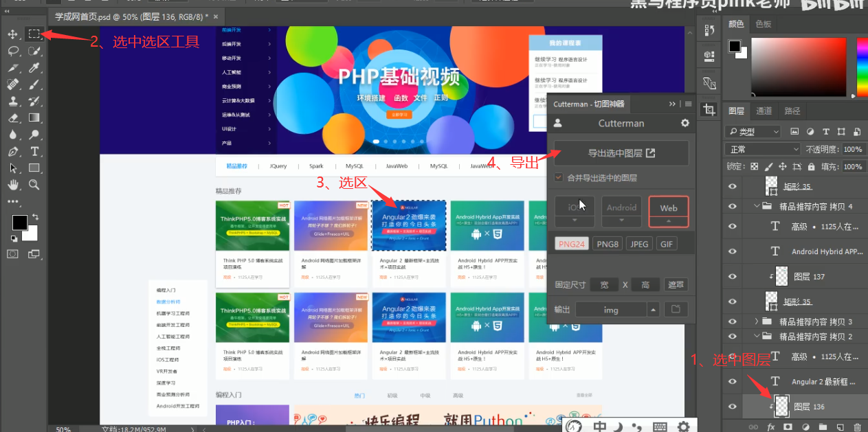Select the Horizontal Type tool

click(x=34, y=151)
